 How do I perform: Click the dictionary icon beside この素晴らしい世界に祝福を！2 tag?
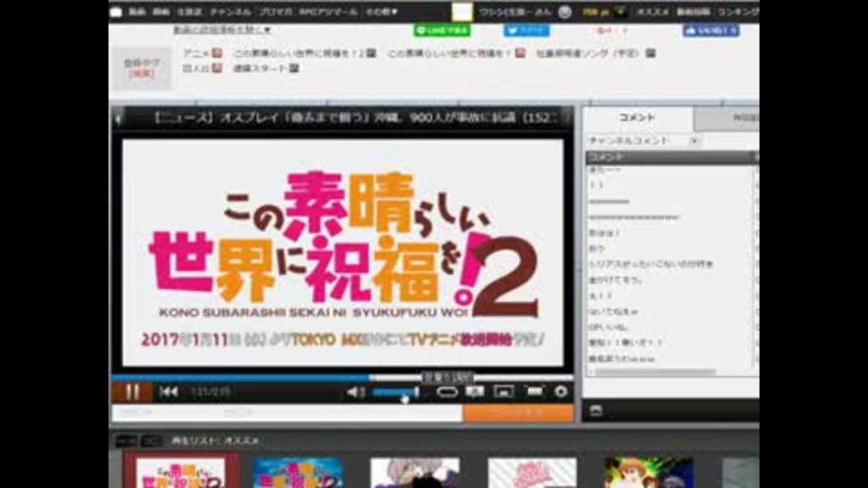[371, 53]
